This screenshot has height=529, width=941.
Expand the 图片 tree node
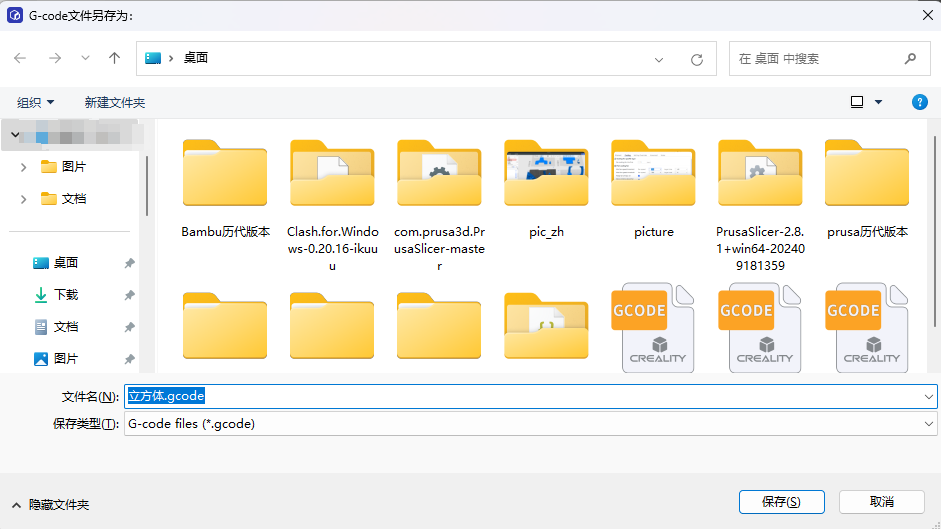(23, 167)
